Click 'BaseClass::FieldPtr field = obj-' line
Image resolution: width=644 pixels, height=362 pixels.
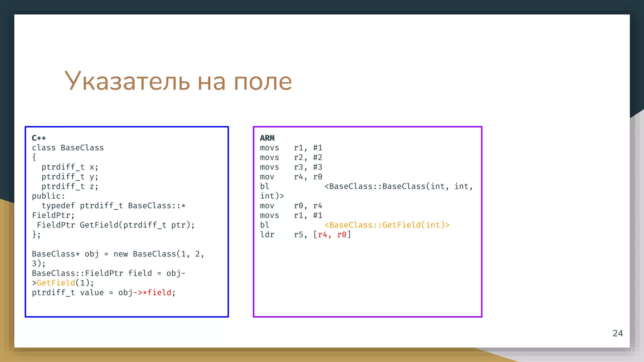[x=109, y=273]
